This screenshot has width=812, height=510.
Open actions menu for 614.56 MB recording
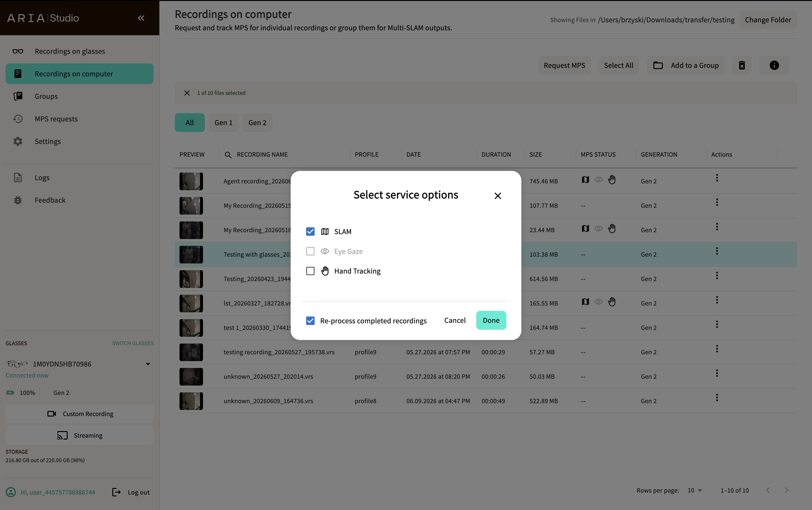click(717, 276)
